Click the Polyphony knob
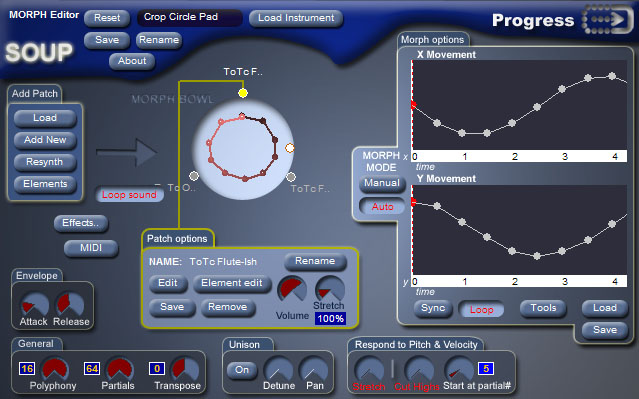 [x=54, y=369]
